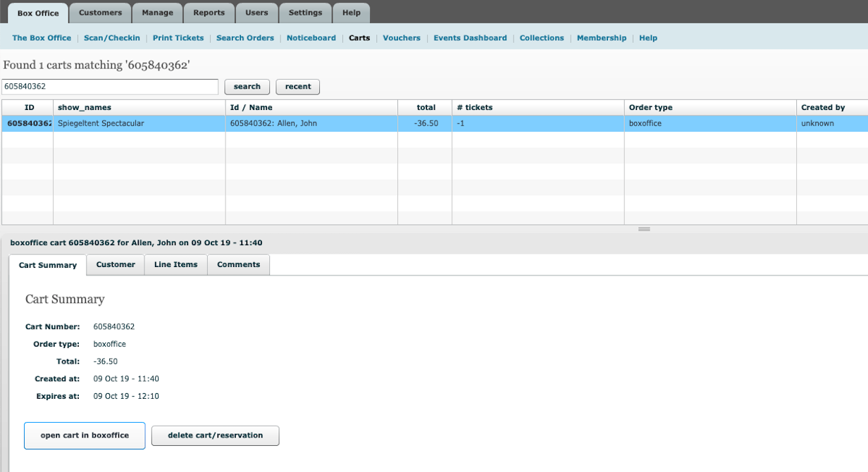Switch to the Box Office main tab

[38, 13]
